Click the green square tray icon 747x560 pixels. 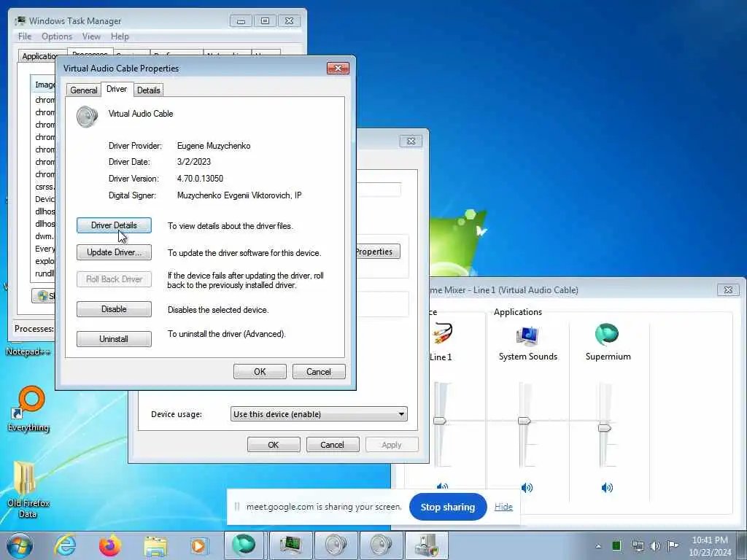(616, 545)
